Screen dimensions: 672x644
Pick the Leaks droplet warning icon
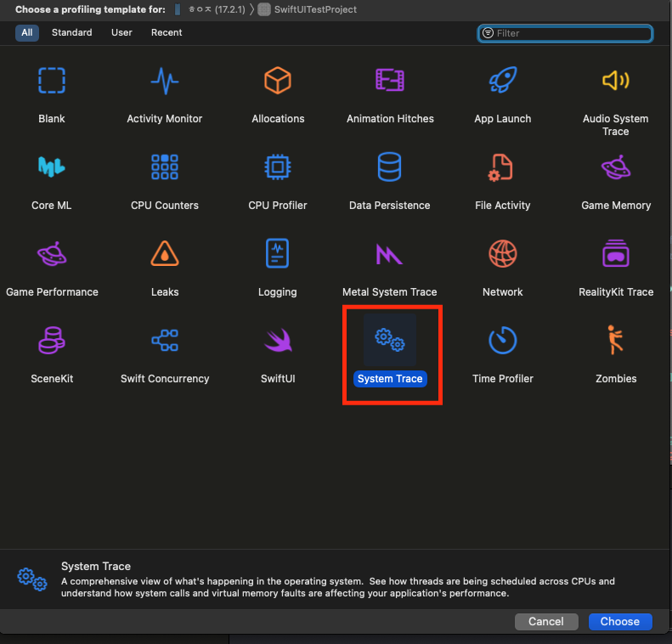(165, 253)
